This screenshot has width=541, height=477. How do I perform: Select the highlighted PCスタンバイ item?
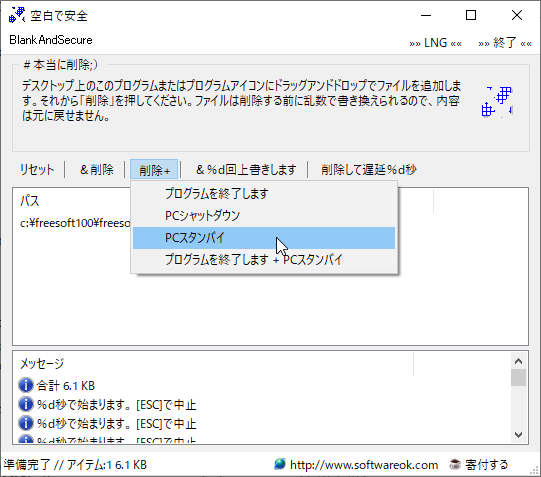tap(264, 238)
